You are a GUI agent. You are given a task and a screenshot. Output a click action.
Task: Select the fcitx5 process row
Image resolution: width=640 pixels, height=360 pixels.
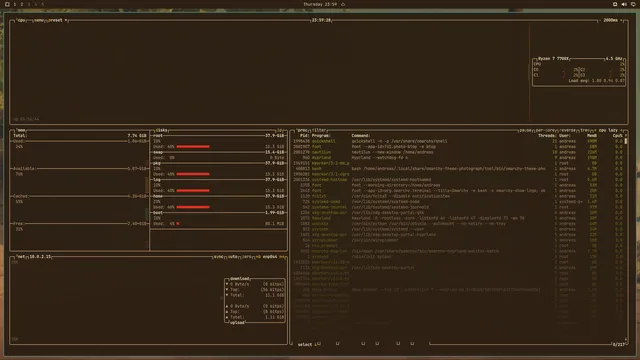tap(458, 196)
